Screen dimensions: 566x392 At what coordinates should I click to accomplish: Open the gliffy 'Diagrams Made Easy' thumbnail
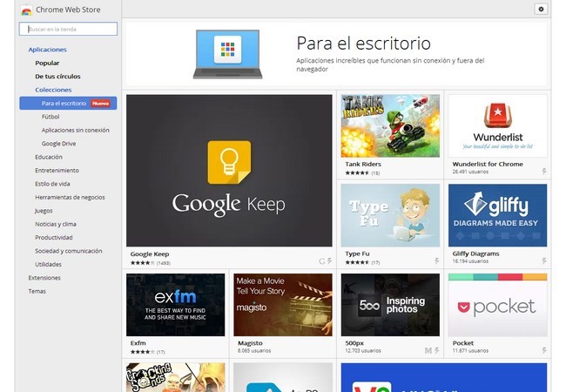(x=497, y=215)
